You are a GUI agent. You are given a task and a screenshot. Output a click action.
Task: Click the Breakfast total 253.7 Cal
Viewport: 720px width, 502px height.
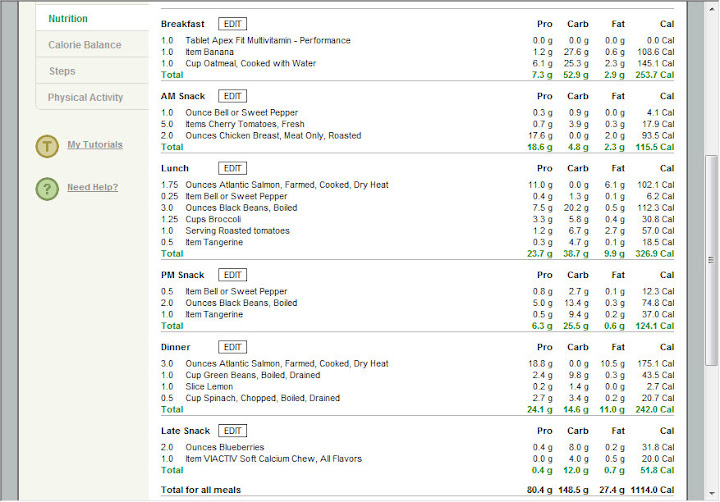pos(655,75)
